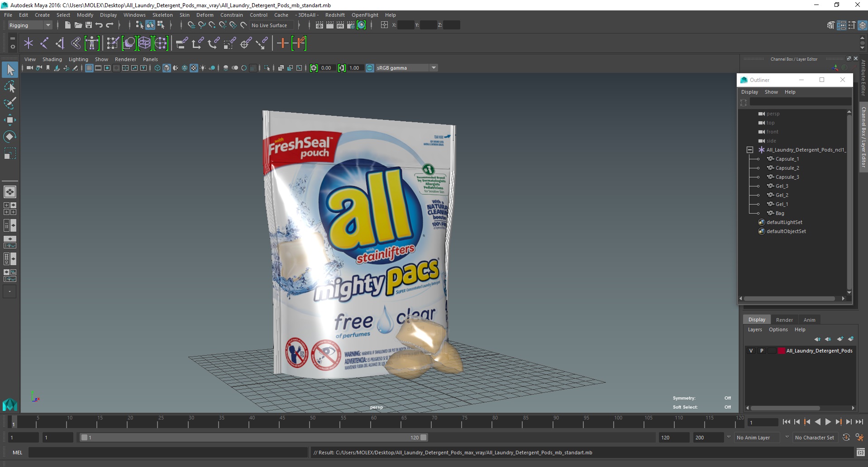Toggle the grid display in viewport toolbar
This screenshot has width=868, height=467.
click(89, 68)
